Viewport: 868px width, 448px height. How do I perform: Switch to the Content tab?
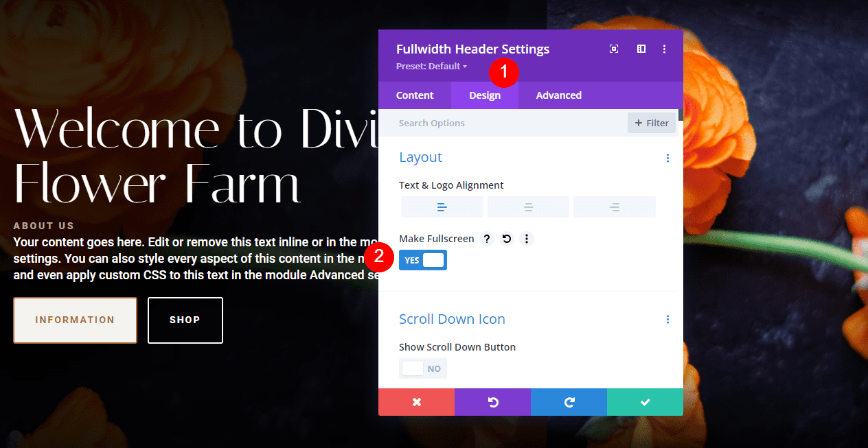click(x=415, y=95)
